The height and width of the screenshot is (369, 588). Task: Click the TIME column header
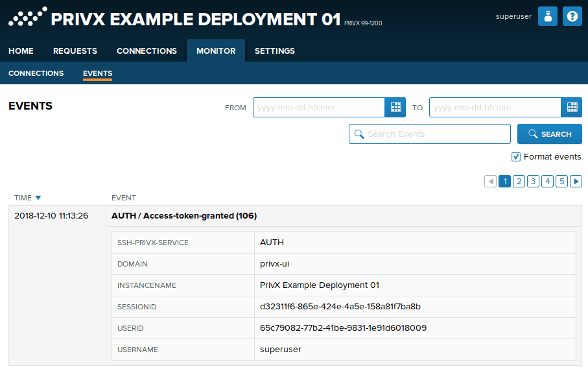pos(23,198)
